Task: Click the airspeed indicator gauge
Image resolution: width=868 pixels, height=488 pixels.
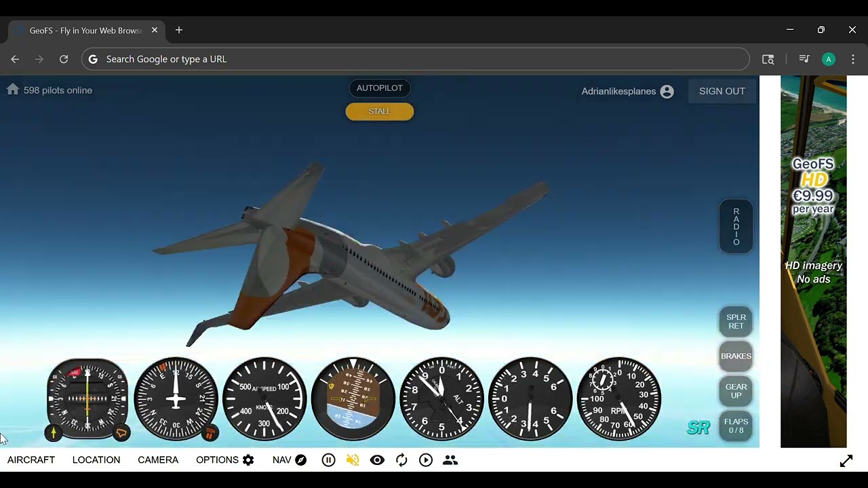Action: pos(264,399)
